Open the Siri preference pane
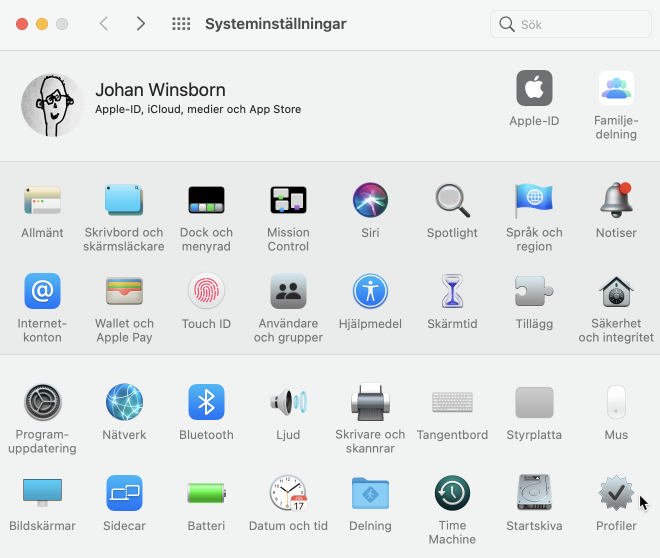The width and height of the screenshot is (660, 558). tap(370, 200)
